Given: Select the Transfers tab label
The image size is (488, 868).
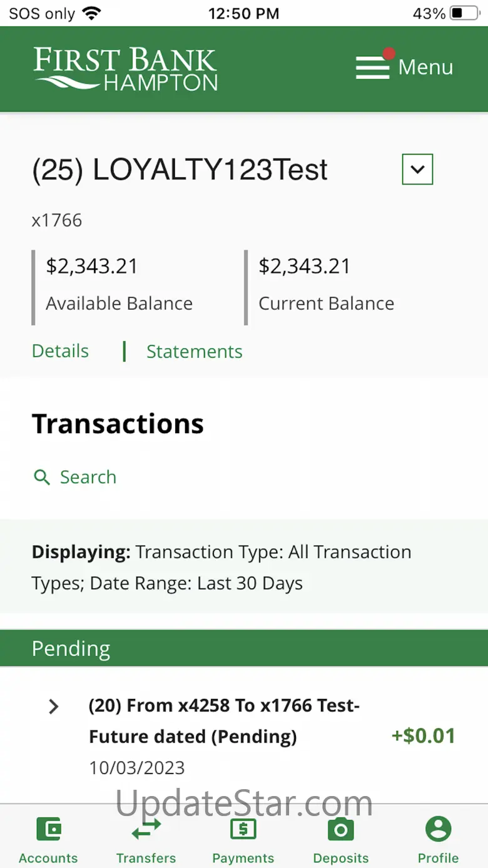Looking at the screenshot, I should tap(146, 858).
